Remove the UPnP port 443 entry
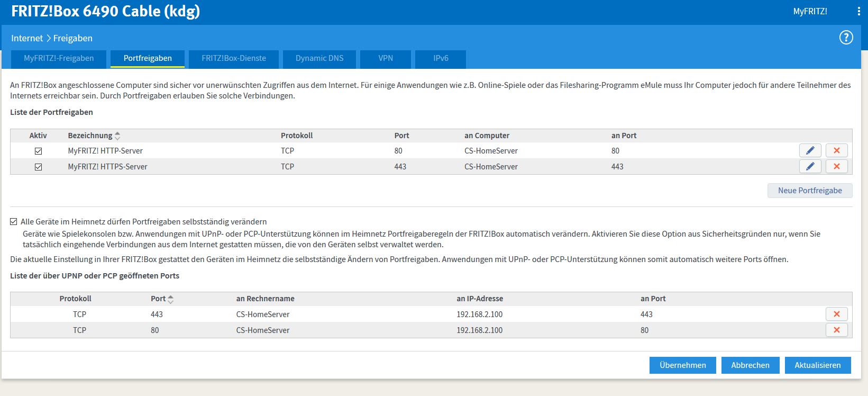 [836, 314]
